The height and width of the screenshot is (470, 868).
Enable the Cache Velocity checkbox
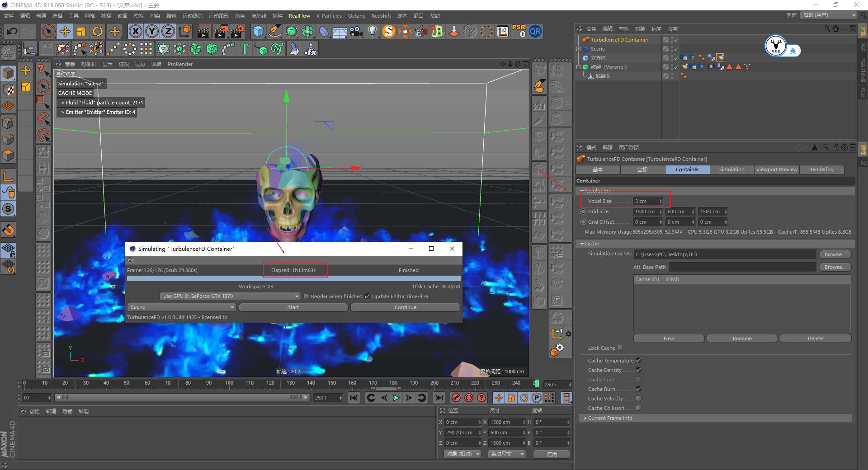[638, 399]
